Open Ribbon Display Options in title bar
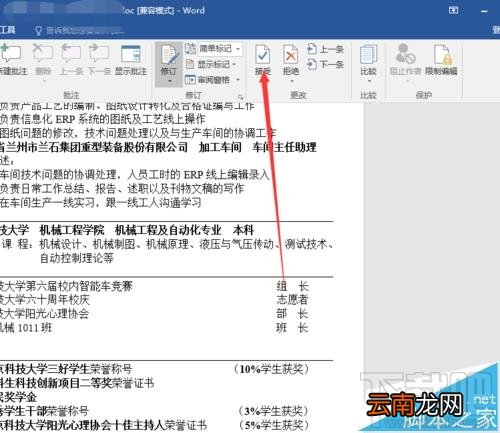The width and height of the screenshot is (500, 433). pyautogui.click(x=453, y=10)
